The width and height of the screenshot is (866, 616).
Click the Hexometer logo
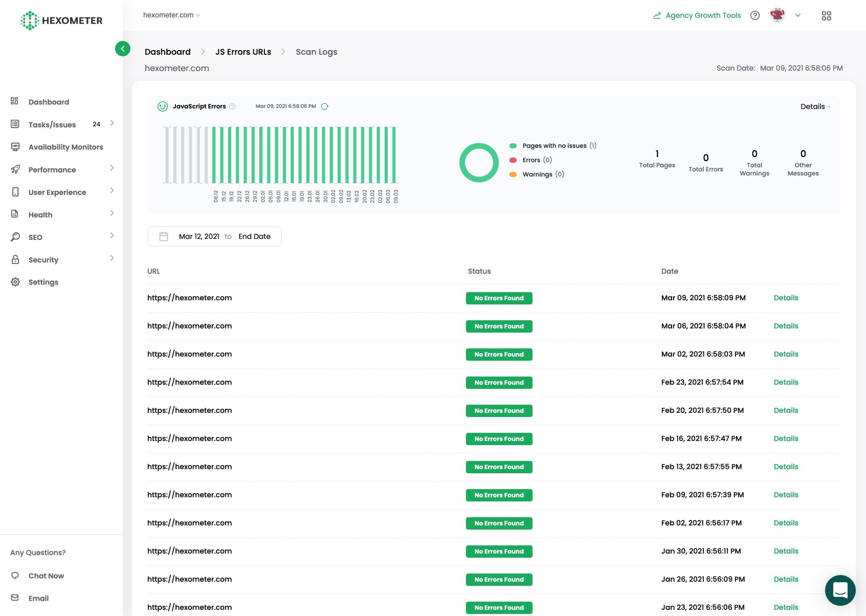click(x=61, y=20)
